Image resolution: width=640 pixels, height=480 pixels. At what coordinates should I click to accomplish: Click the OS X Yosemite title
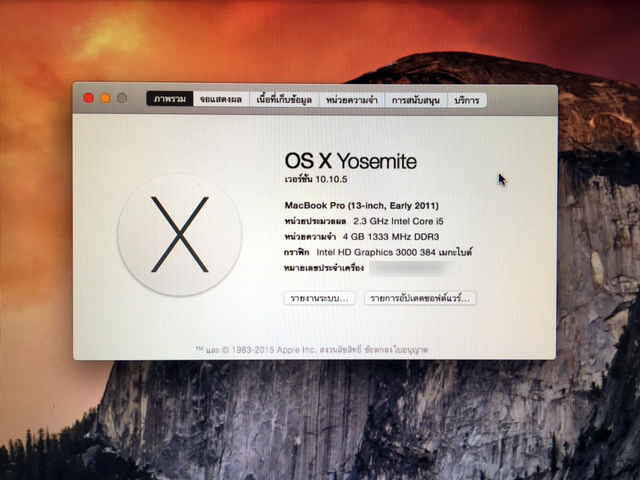point(351,161)
